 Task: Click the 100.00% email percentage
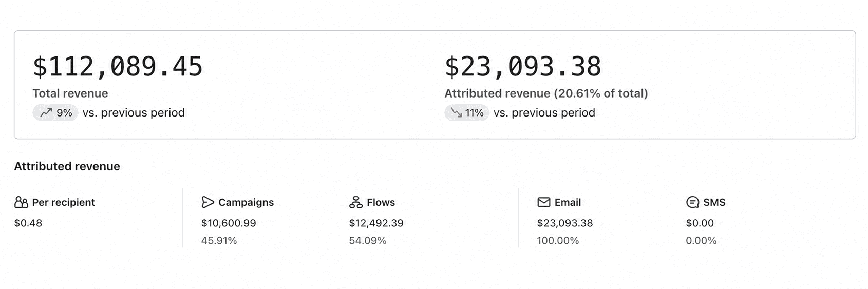coord(558,240)
